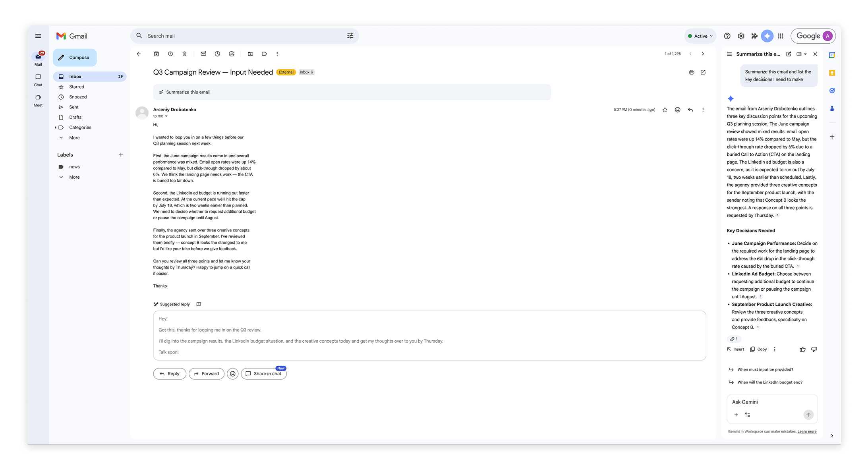Report this email as spam

(x=170, y=54)
